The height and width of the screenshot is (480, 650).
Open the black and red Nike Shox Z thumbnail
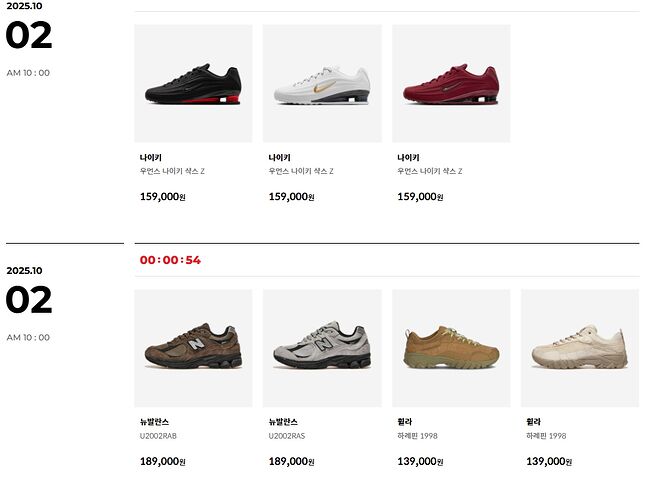point(193,83)
